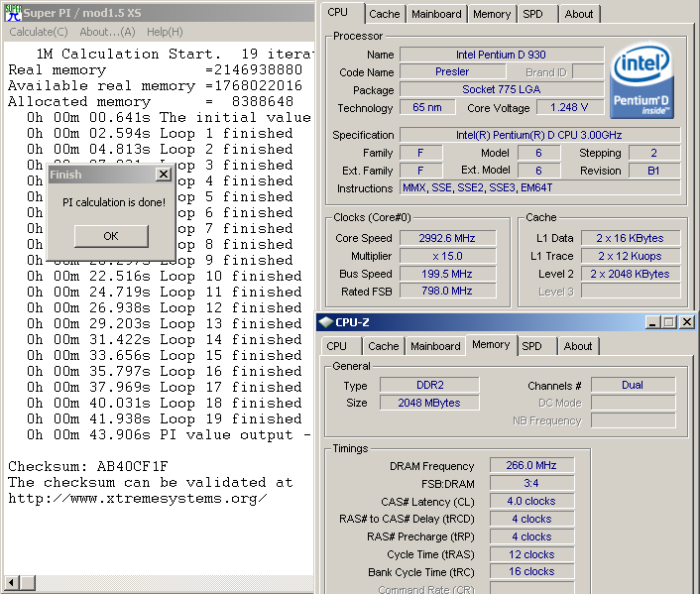Viewport: 700px width, 594px height.
Task: Open the Calculate(C) menu
Action: pyautogui.click(x=39, y=32)
